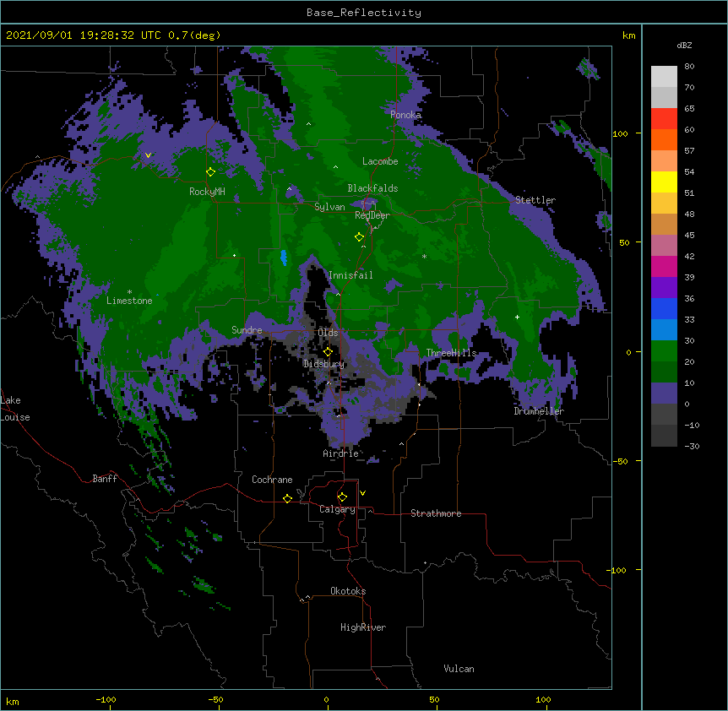Click the Lake Louise label
Screen dimensions: 728x711
point(15,409)
